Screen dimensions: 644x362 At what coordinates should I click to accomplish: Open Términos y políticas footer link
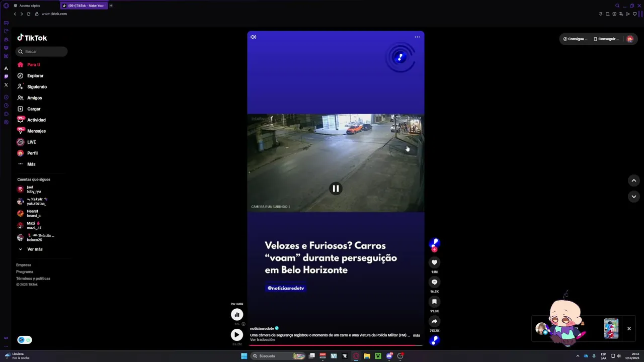click(x=33, y=279)
